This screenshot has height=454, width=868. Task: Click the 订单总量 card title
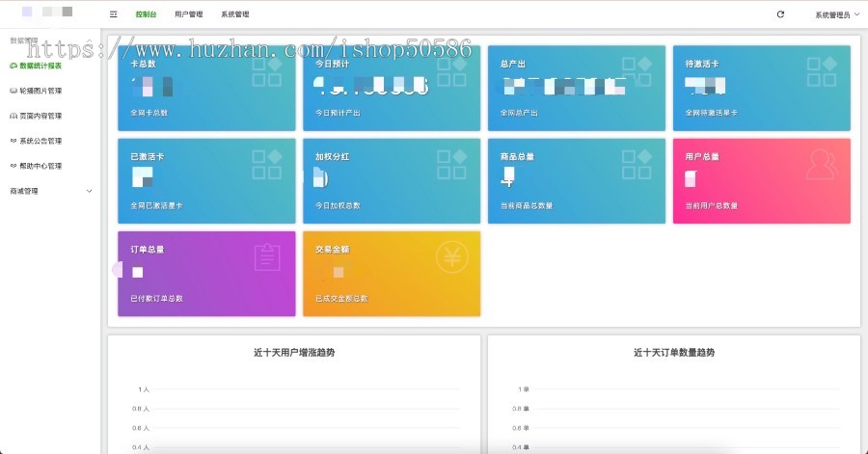coord(148,250)
